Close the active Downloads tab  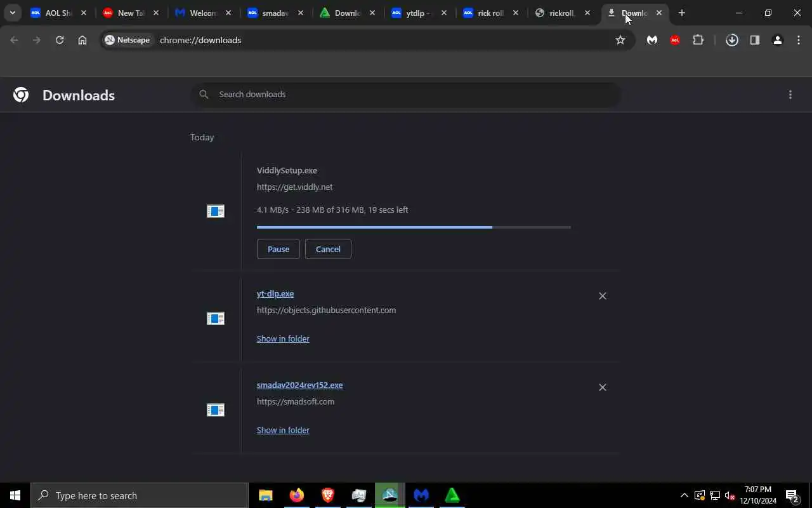tap(659, 13)
